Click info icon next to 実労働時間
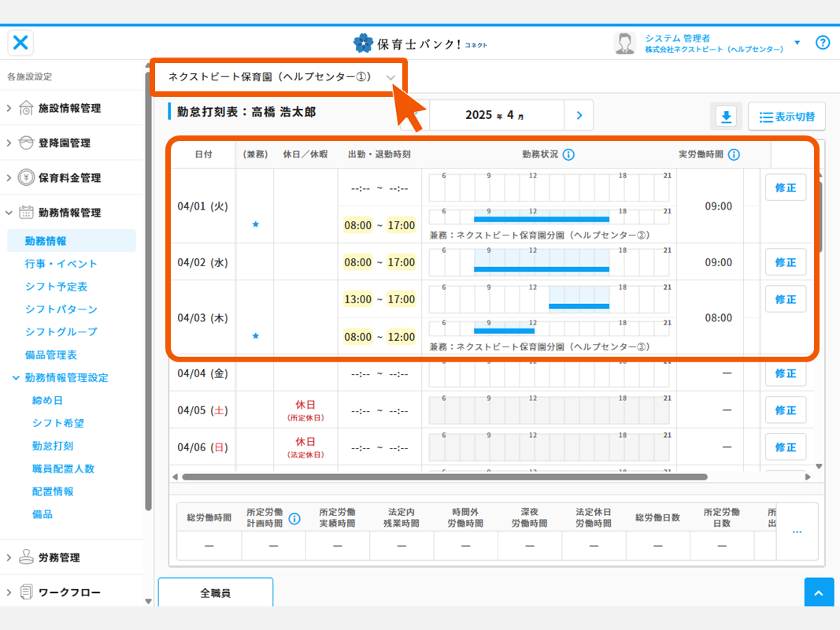The width and height of the screenshot is (840, 630). [x=734, y=154]
